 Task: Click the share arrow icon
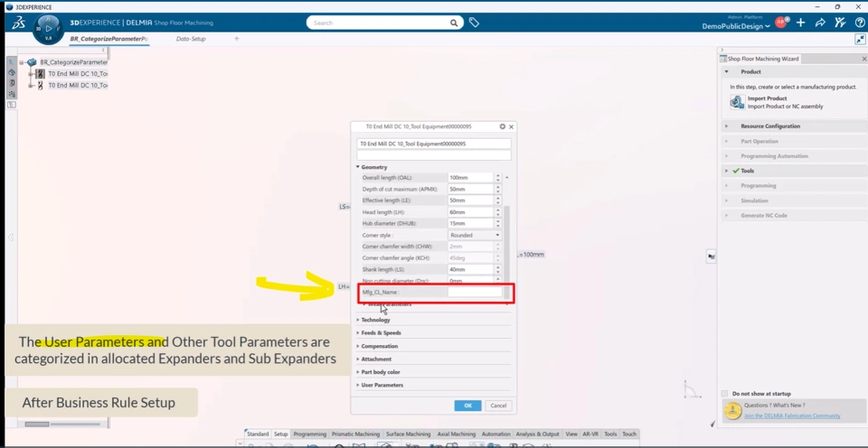820,23
